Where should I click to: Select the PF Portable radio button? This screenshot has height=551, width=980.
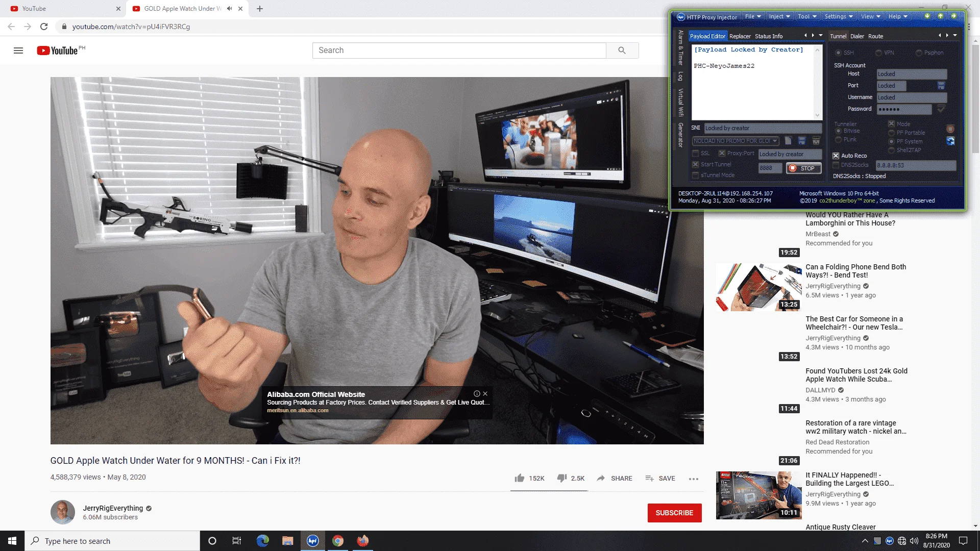click(x=891, y=133)
